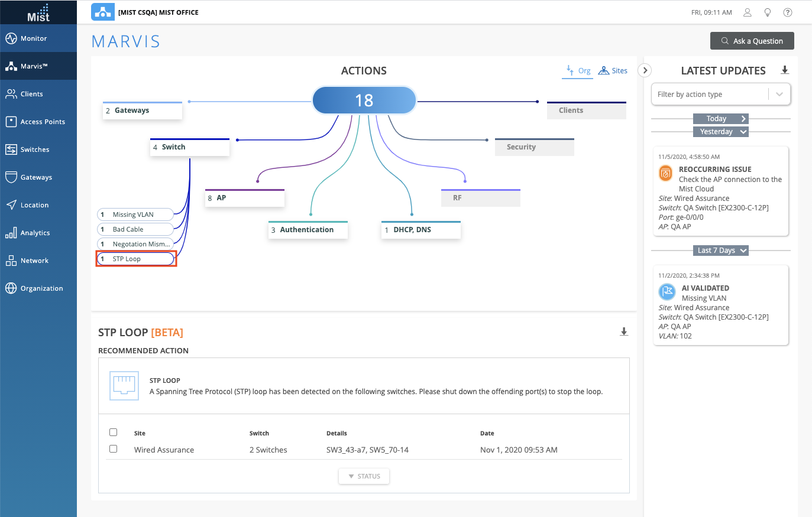The image size is (812, 517).
Task: Open the lightbulb insights icon
Action: click(768, 12)
